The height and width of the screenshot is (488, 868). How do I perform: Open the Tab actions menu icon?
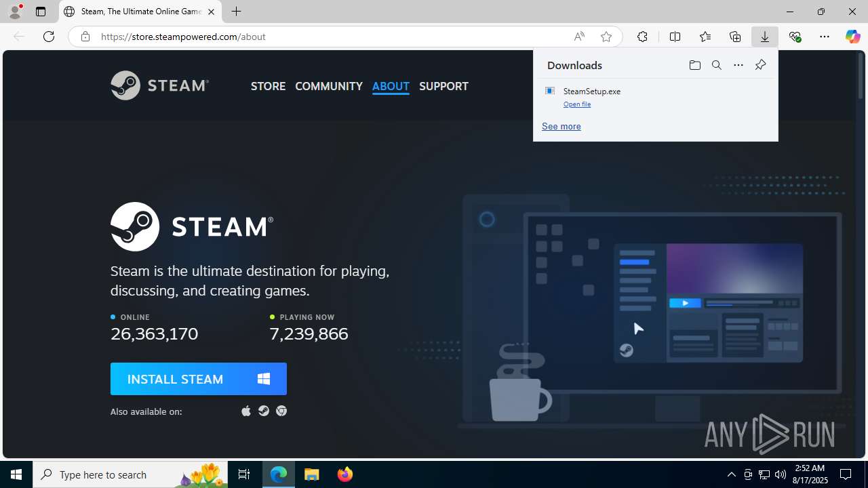pyautogui.click(x=41, y=12)
